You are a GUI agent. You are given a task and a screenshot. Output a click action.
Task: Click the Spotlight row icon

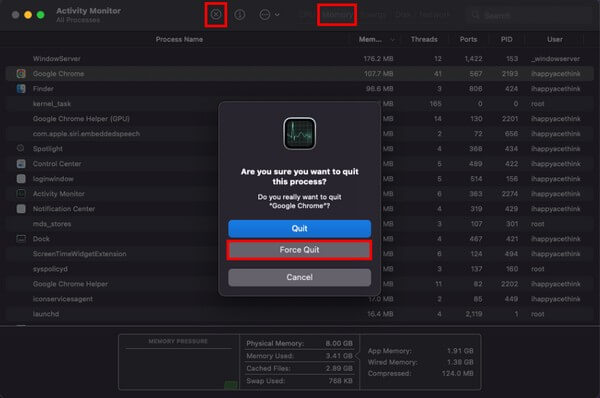click(x=21, y=148)
